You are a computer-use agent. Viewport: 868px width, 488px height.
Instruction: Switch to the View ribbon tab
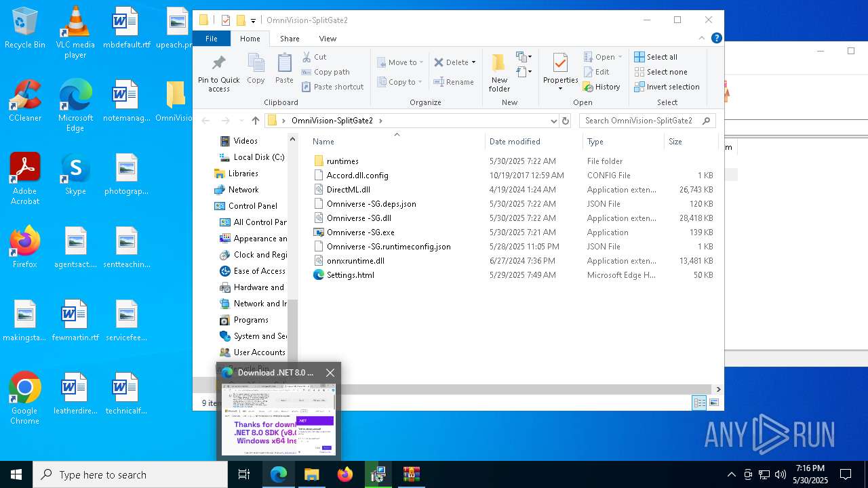tap(328, 39)
